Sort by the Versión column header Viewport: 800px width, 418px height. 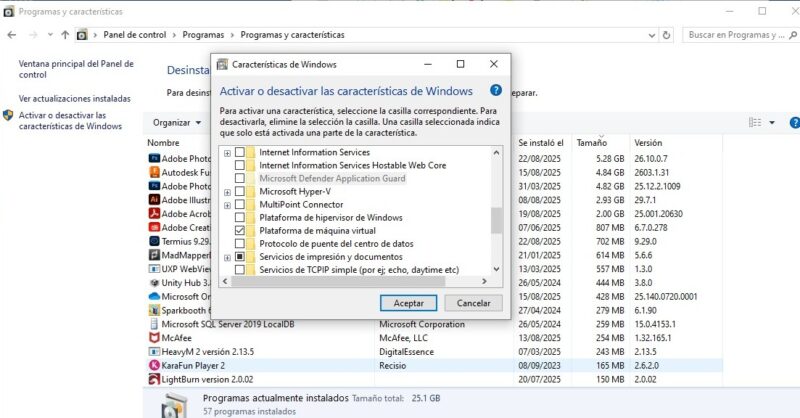click(648, 143)
